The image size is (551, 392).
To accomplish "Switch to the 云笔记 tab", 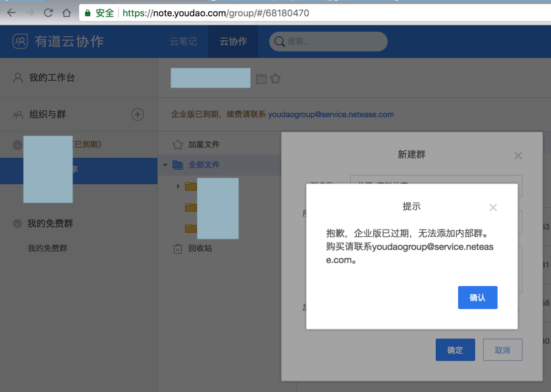I will 183,41.
